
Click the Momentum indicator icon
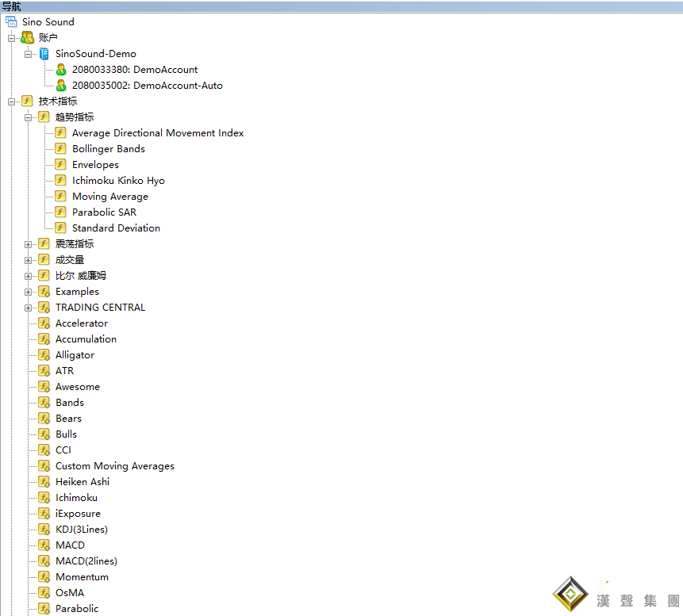click(x=44, y=577)
